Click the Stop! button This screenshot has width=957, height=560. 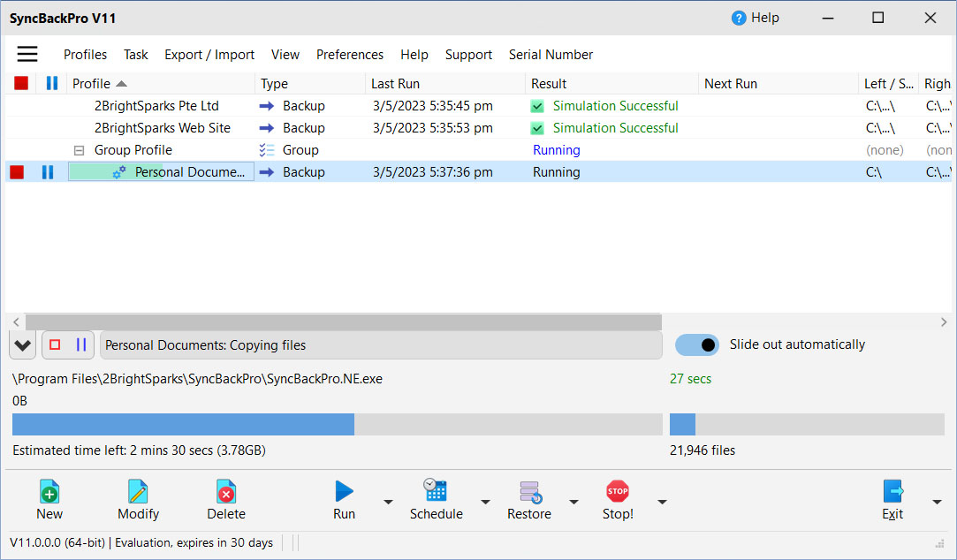tap(618, 500)
